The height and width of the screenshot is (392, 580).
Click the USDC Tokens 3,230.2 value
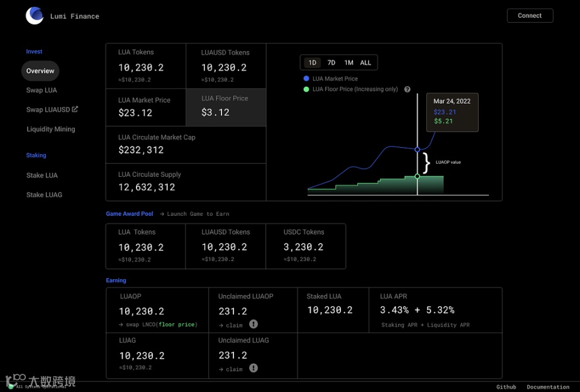click(x=303, y=247)
